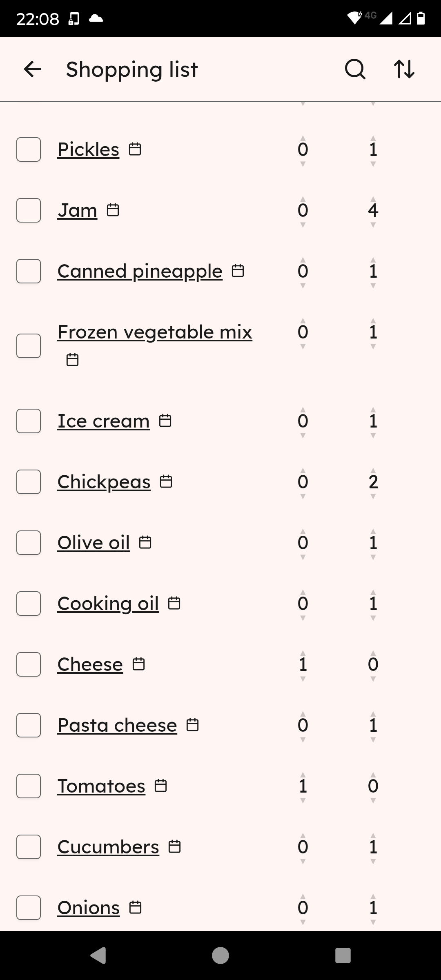The width and height of the screenshot is (441, 980).
Task: Go back using the header arrow
Action: (33, 69)
